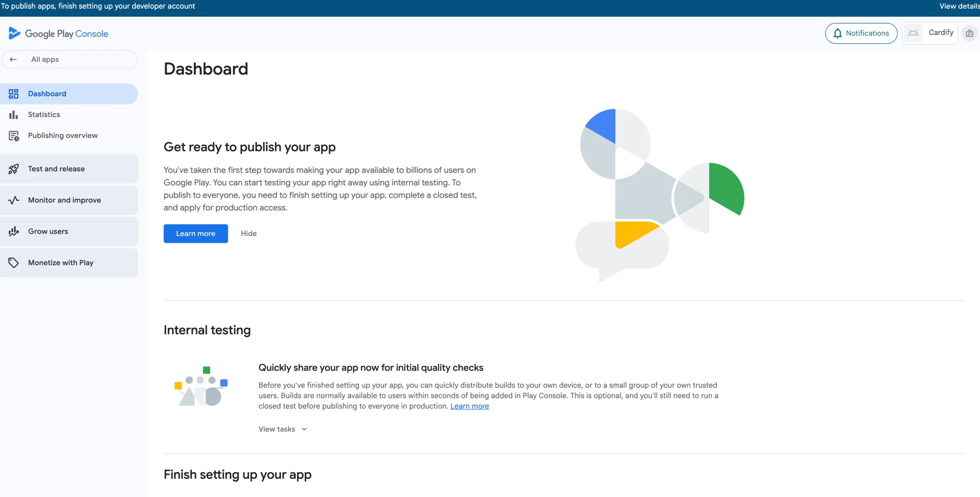Screen dimensions: 980x497
Task: Click the account profile badge icon
Action: (x=970, y=33)
